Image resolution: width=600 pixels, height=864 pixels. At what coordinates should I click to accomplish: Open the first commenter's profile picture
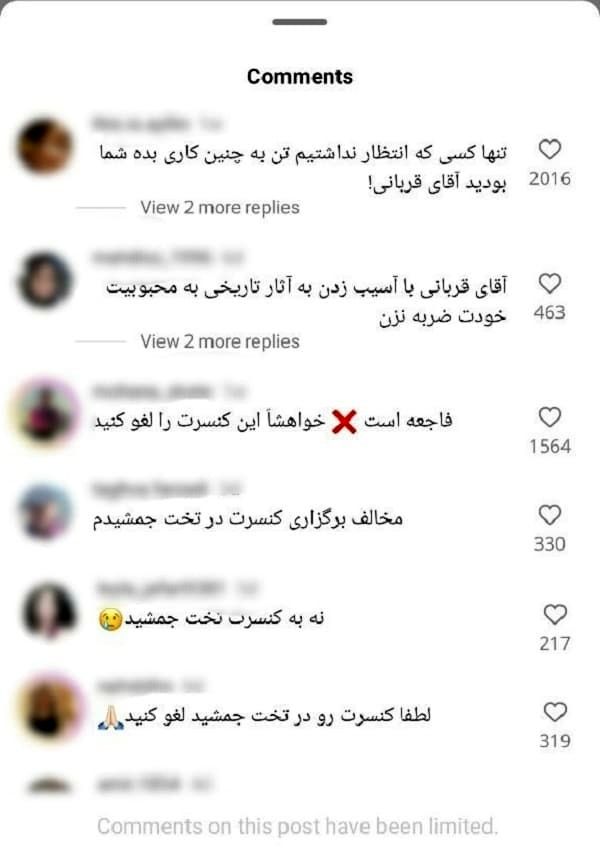45,146
